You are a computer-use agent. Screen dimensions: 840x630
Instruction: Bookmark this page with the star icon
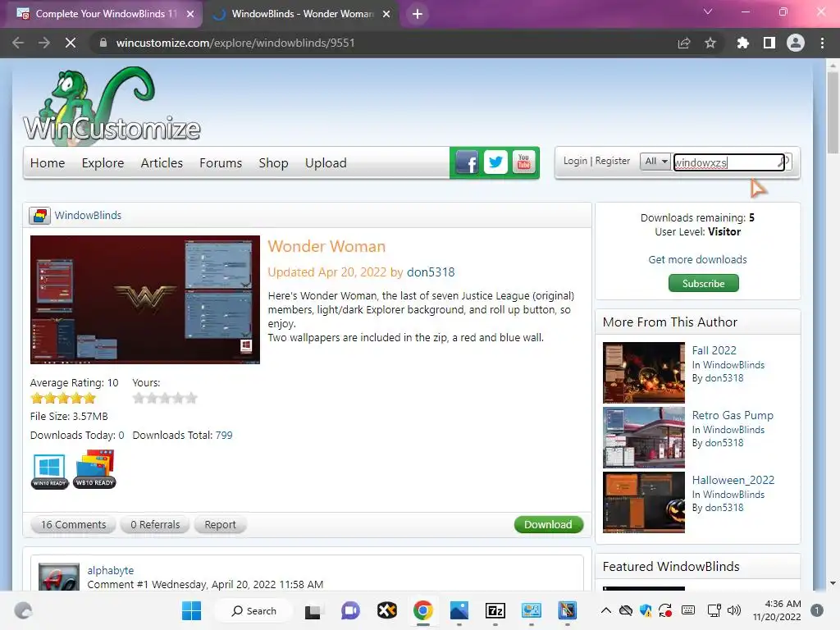click(710, 43)
